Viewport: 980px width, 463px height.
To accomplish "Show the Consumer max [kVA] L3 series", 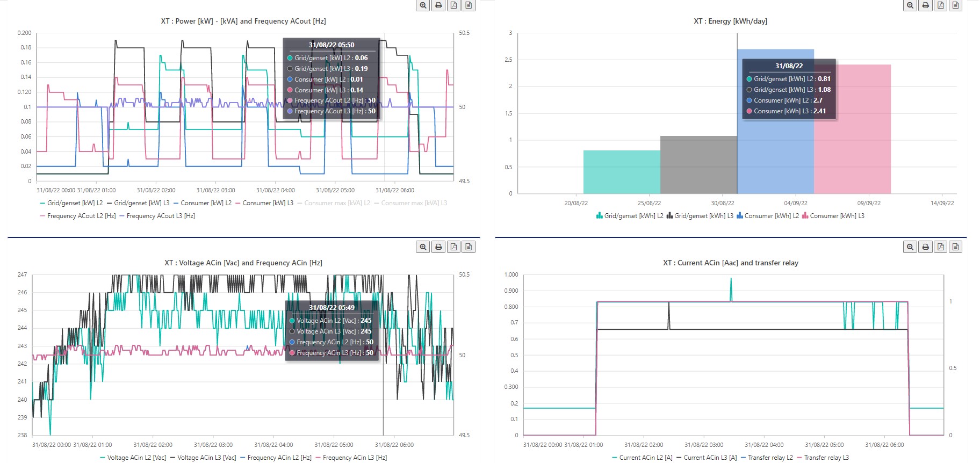I will [410, 203].
